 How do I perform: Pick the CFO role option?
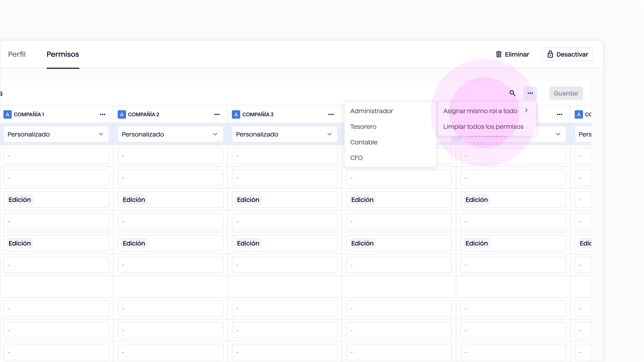pos(356,158)
